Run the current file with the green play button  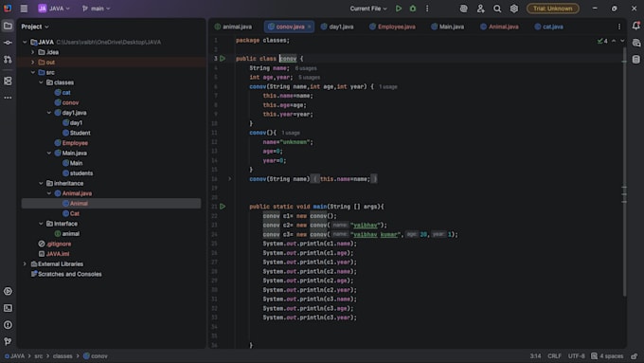pyautogui.click(x=399, y=9)
